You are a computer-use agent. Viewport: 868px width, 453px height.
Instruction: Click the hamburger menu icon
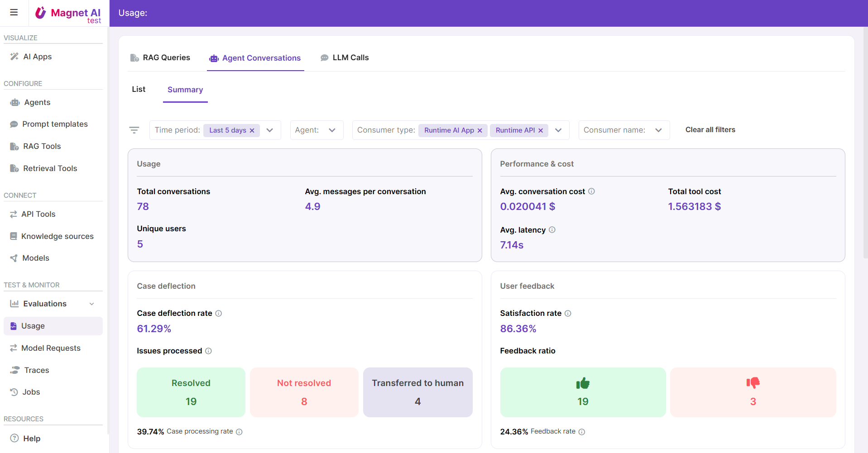coord(14,12)
